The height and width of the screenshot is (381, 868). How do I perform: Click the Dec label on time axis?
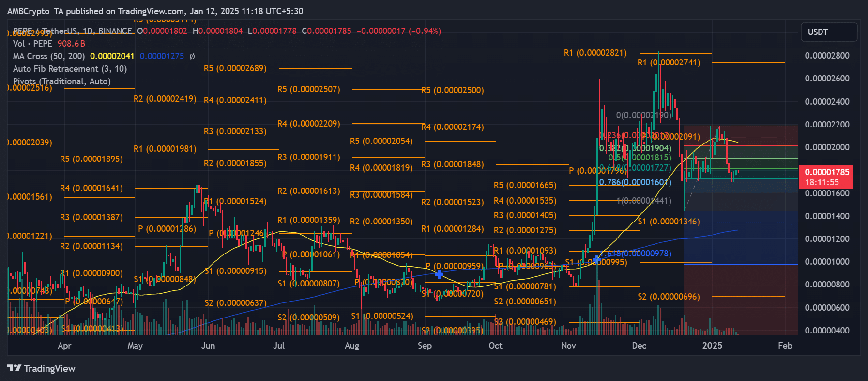click(639, 346)
